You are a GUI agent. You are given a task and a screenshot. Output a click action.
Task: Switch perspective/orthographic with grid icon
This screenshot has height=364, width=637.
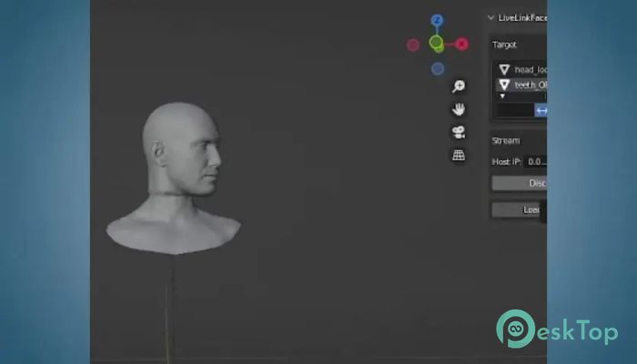[459, 155]
